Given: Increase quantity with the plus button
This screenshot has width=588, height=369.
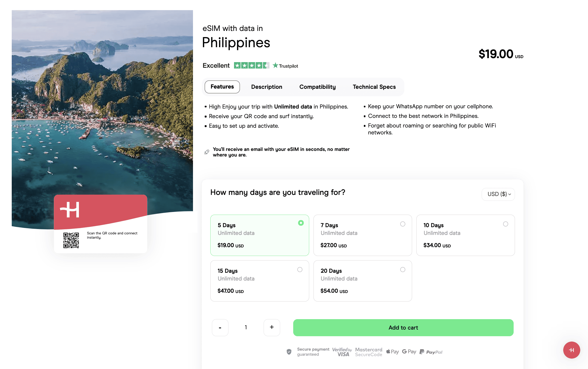Looking at the screenshot, I should point(272,327).
